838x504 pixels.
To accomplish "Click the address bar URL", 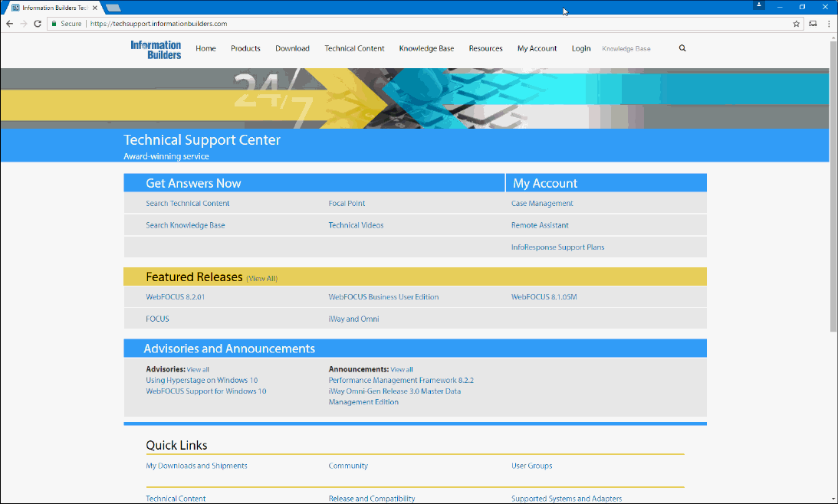I will (159, 24).
